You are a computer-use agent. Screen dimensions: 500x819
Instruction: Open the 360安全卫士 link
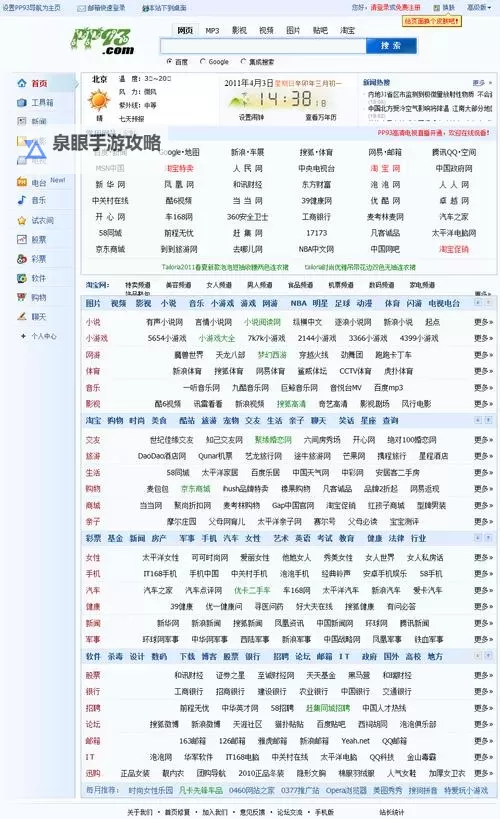(x=247, y=216)
